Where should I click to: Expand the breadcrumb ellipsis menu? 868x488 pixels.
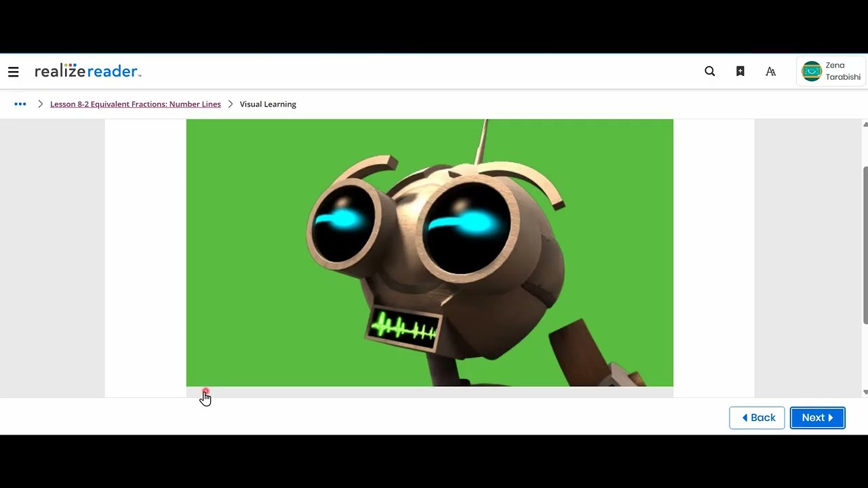coord(20,104)
